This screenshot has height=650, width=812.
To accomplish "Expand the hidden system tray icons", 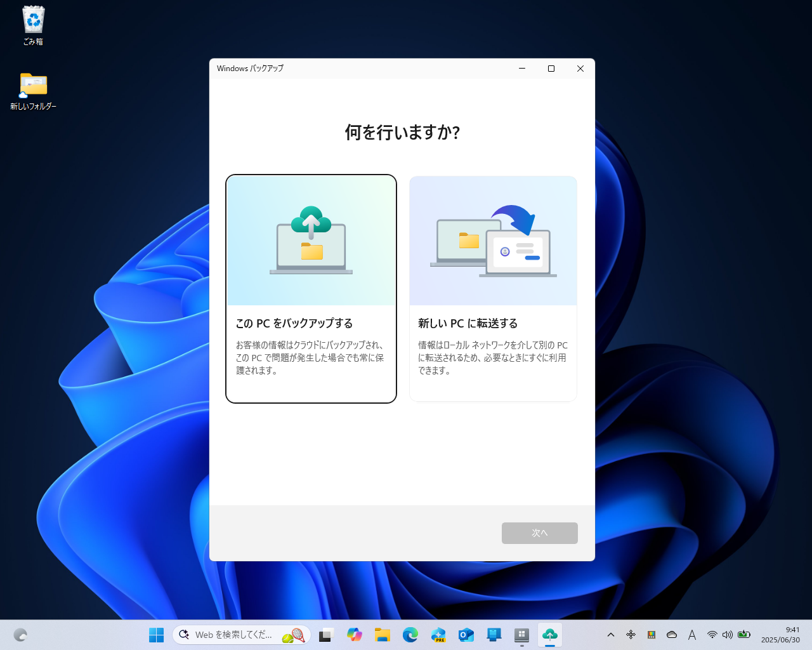I will coord(611,634).
